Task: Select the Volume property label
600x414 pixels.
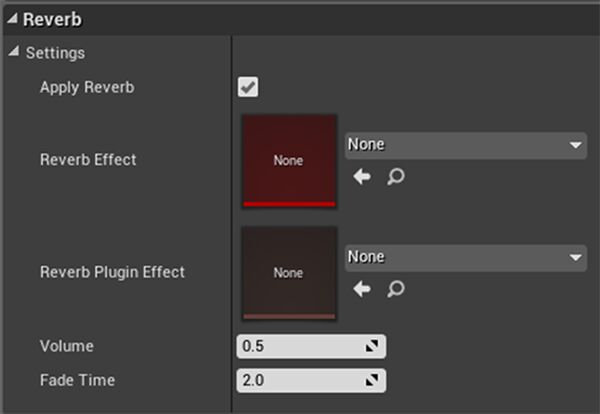Action: pos(67,346)
